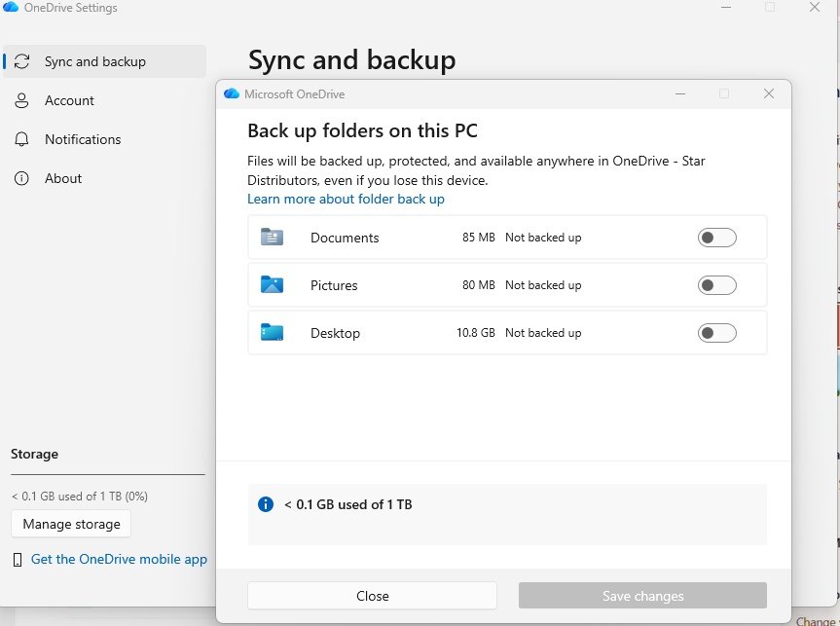The image size is (840, 626).
Task: Click the OneDrive Settings cloud icon
Action: pyautogui.click(x=10, y=7)
